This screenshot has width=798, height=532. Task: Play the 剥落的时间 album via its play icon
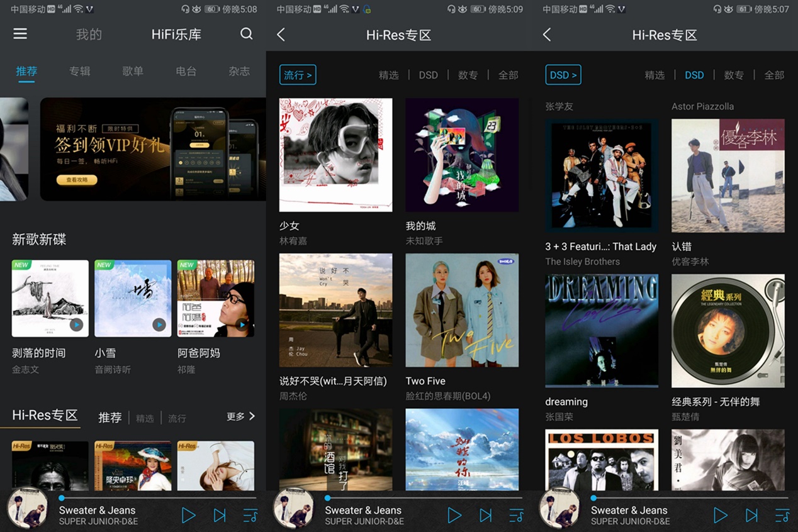click(x=76, y=324)
